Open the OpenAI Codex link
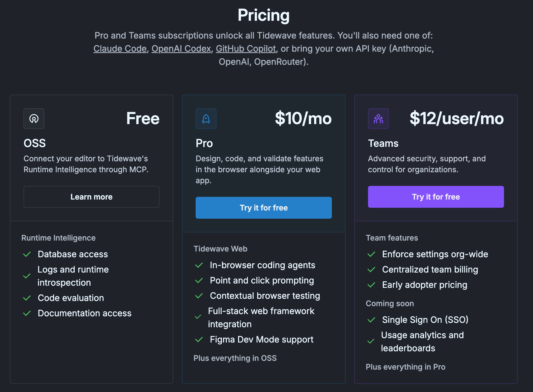533x392 pixels. 181,49
